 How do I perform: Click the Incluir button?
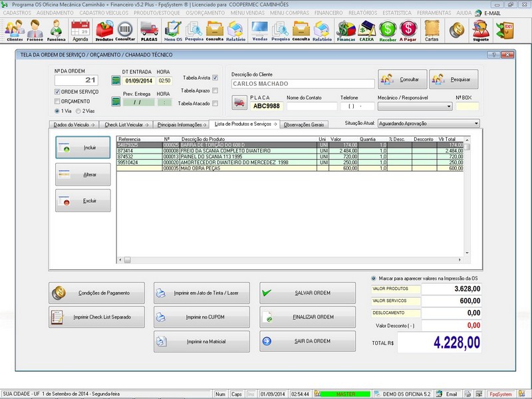pyautogui.click(x=83, y=148)
